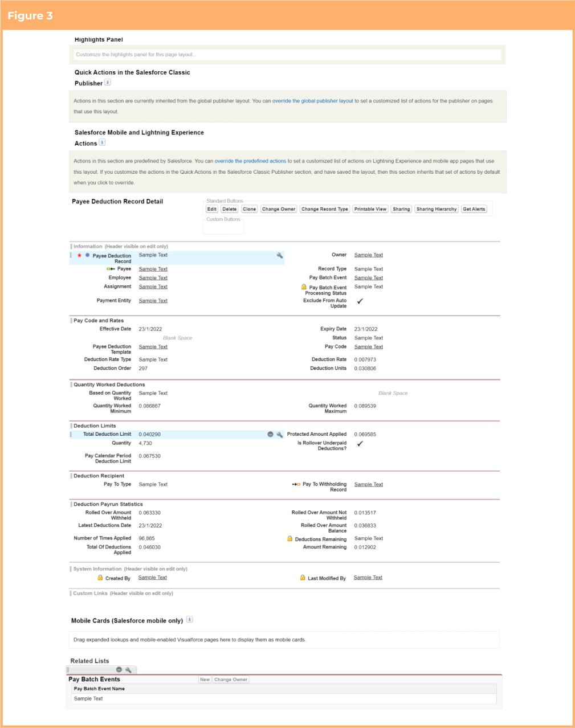Click the Sharing Hierarchy button
Viewport: 575px width, 728px height.
tap(437, 209)
